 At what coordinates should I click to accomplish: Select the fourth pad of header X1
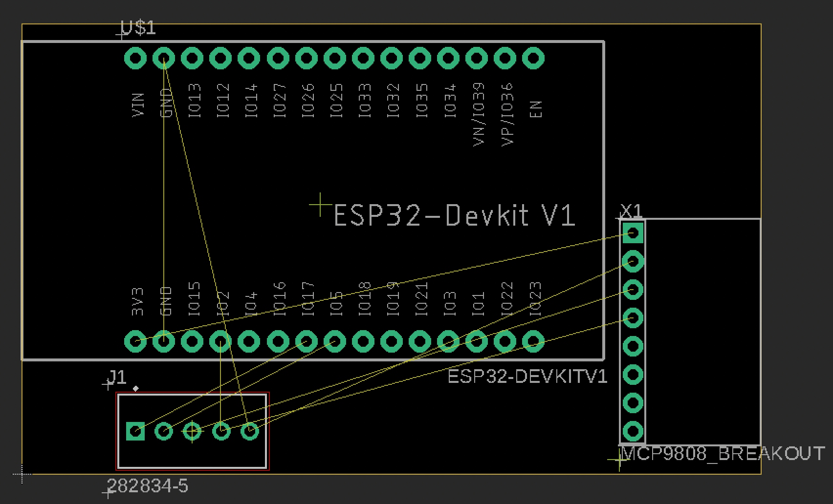633,318
